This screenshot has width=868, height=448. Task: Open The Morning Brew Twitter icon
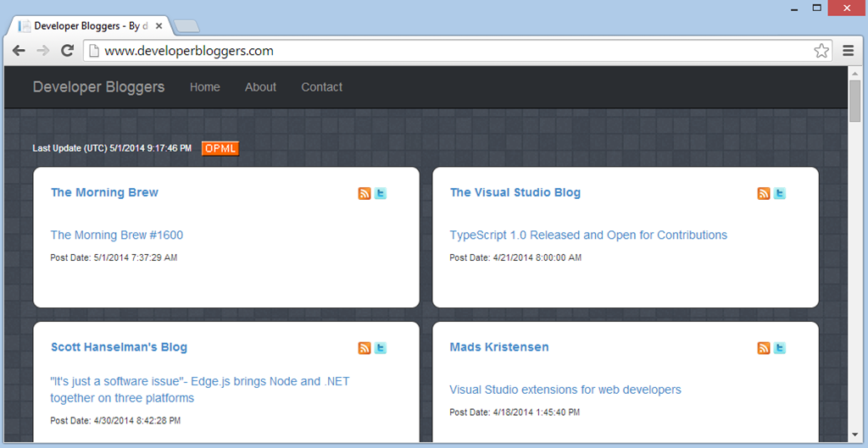pyautogui.click(x=381, y=194)
